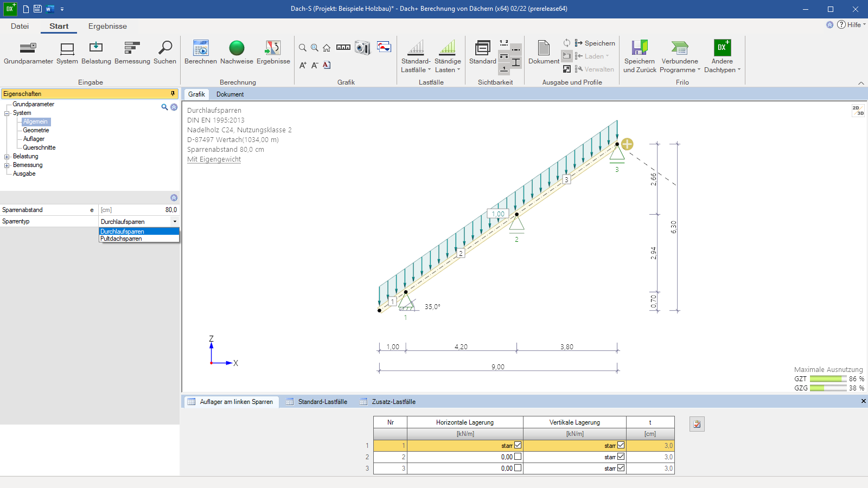Open Nachweise green ball icon
The height and width of the screenshot is (488, 868).
(237, 48)
